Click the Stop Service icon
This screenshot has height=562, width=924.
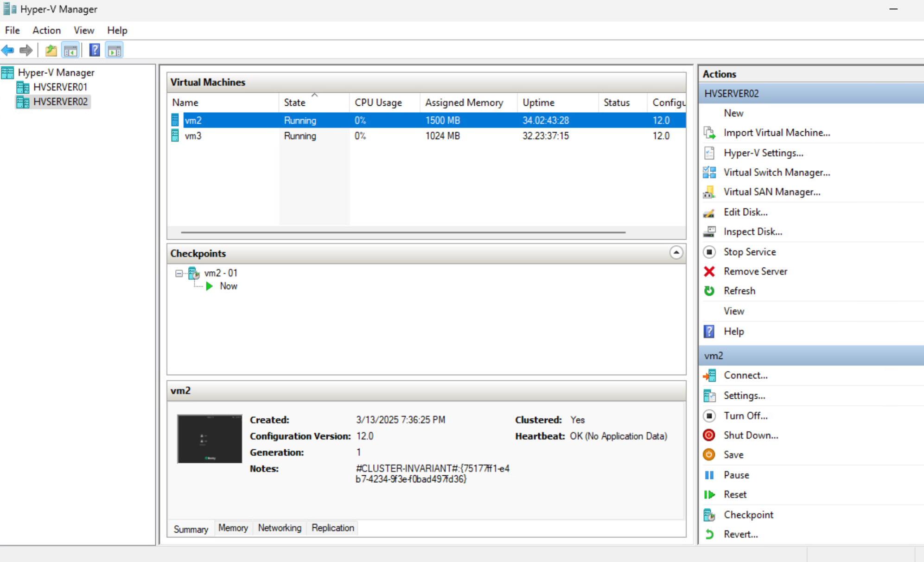point(709,252)
